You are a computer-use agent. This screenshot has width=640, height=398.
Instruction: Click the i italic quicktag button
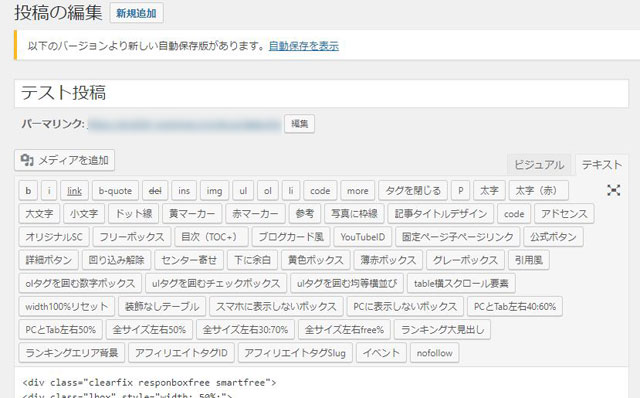click(x=49, y=191)
